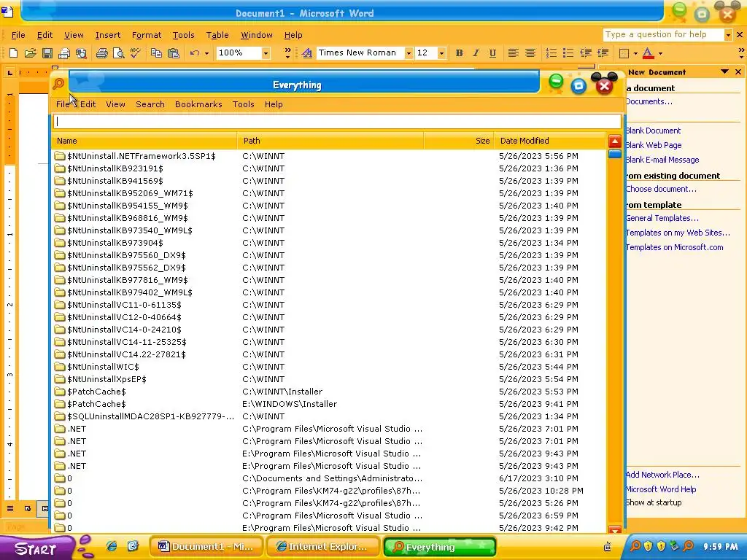Open Everything's Tools menu
Image resolution: width=747 pixels, height=560 pixels.
pyautogui.click(x=243, y=104)
